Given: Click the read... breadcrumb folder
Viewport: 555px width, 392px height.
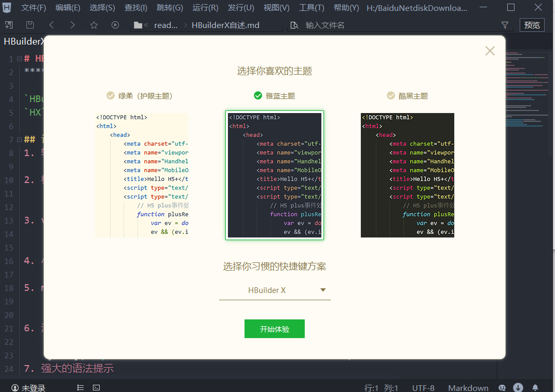Looking at the screenshot, I should (x=166, y=25).
